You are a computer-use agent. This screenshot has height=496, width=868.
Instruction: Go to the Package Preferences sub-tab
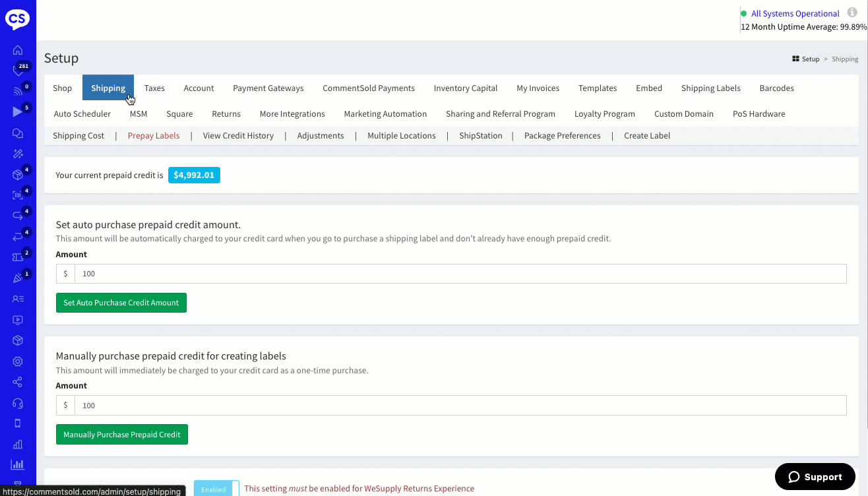[x=562, y=136]
